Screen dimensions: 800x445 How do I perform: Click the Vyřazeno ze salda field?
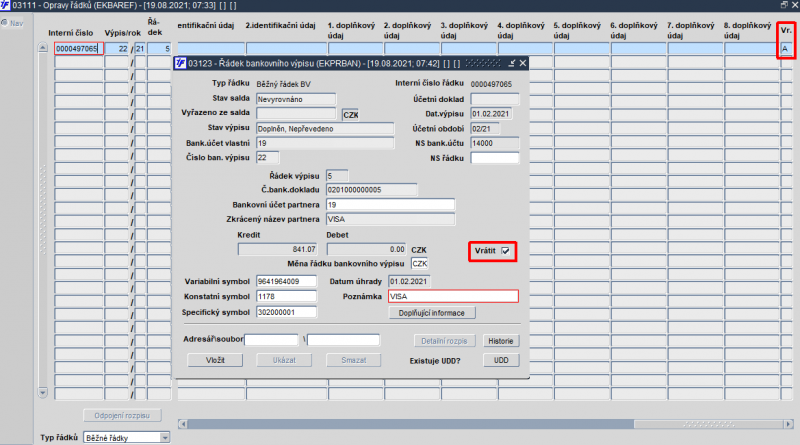click(x=296, y=113)
